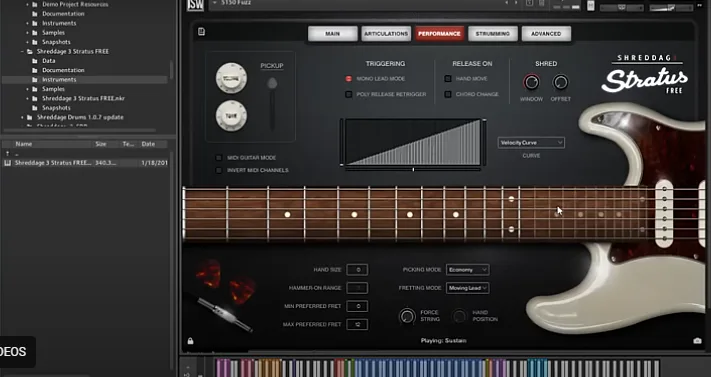Click folder icon of Shreddage Drums 1.0.7 update
Image resolution: width=711 pixels, height=377 pixels.
click(30, 118)
